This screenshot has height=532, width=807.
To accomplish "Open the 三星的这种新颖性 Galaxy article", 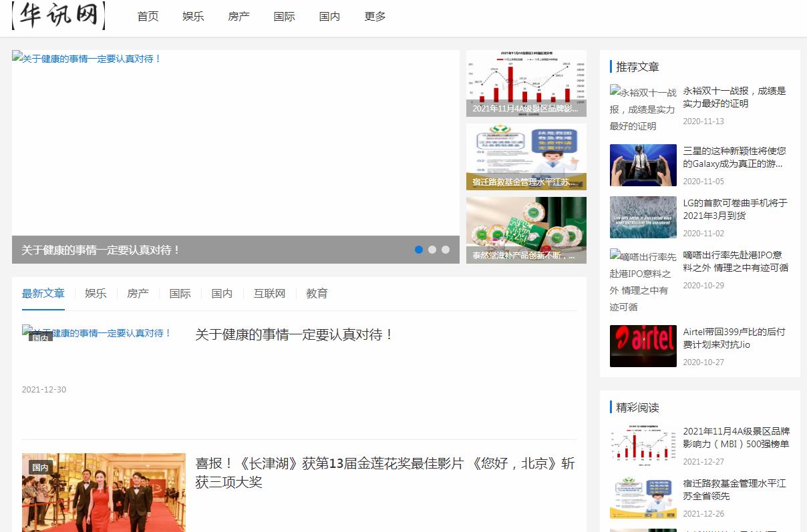I will click(735, 158).
